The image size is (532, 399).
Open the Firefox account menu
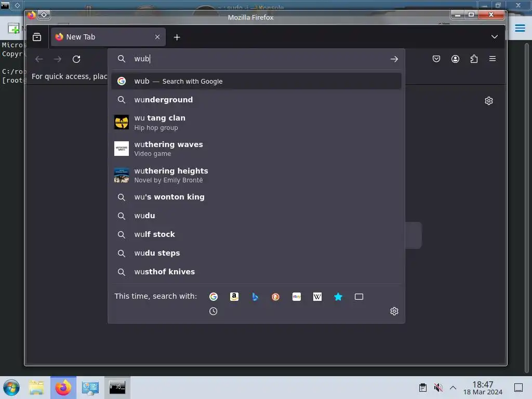coord(455,59)
